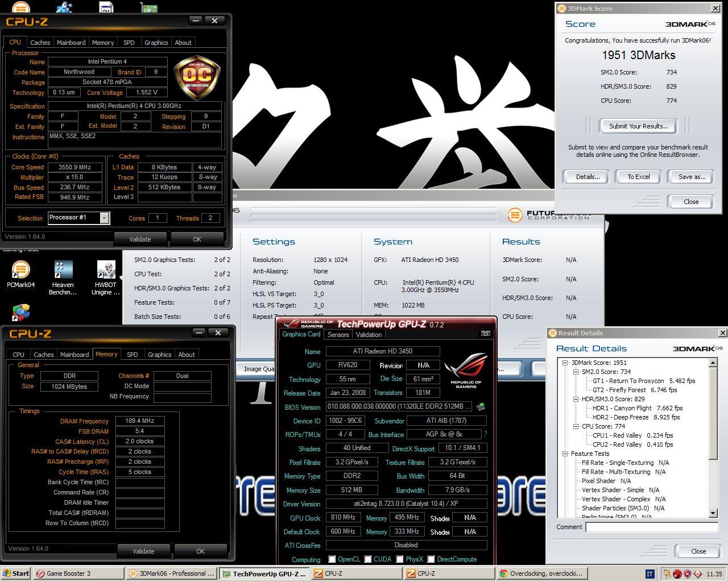Select the GT1 - Return To Proxycon row
The image size is (728, 582).
644,381
